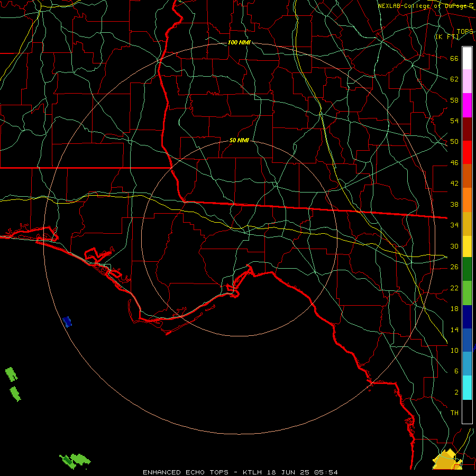The height and width of the screenshot is (476, 476).
Task: Pick the magenta legend swatch
Action: coord(467,105)
